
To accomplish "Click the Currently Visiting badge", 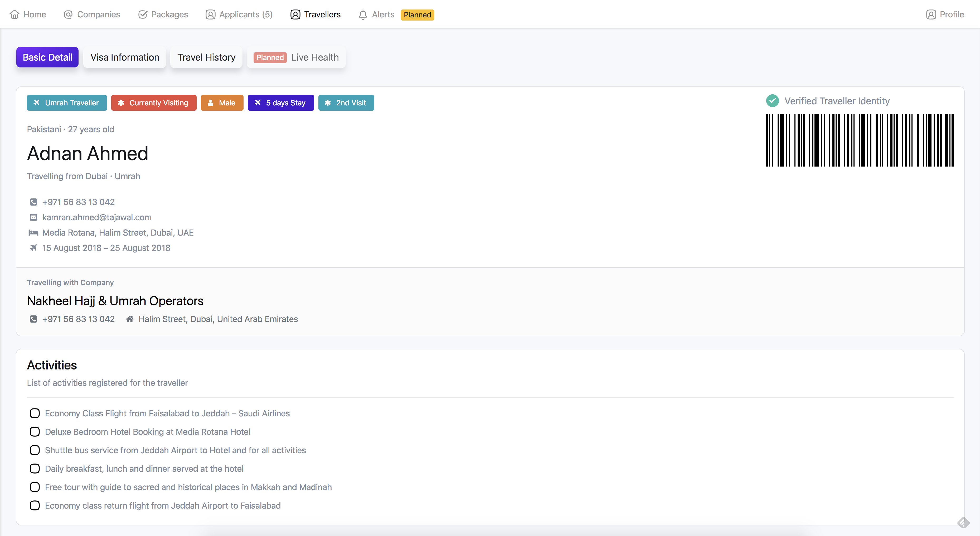I will click(x=154, y=103).
